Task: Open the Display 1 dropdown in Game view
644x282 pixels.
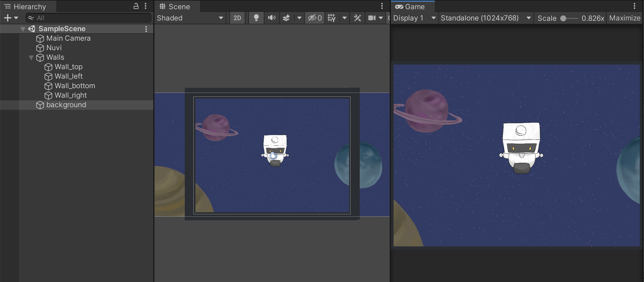Action: pyautogui.click(x=414, y=18)
